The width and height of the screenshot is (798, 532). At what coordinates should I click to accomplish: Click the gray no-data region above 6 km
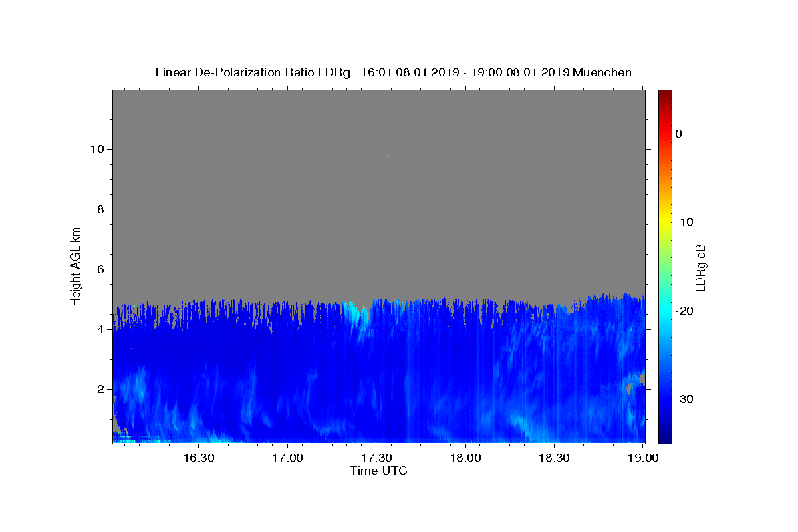pyautogui.click(x=378, y=180)
